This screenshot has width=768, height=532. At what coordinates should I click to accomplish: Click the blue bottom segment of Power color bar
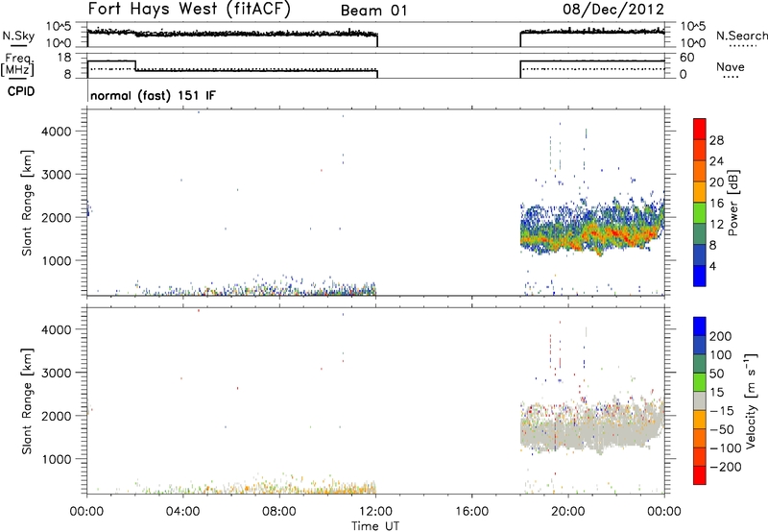pos(700,276)
